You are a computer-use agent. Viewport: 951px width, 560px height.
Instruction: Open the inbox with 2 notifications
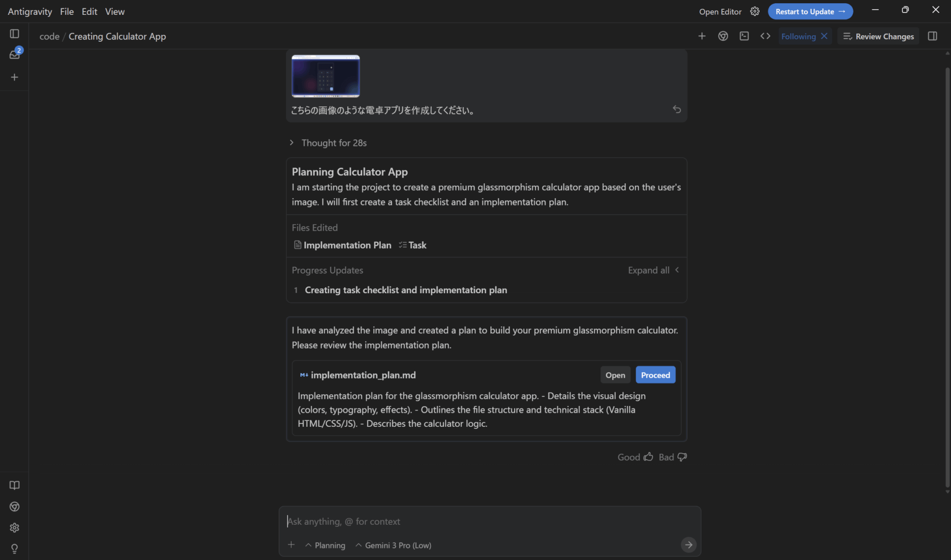coord(14,55)
